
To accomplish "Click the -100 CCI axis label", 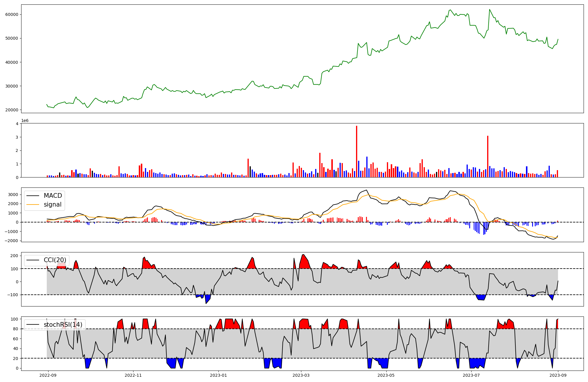I will tap(13, 295).
